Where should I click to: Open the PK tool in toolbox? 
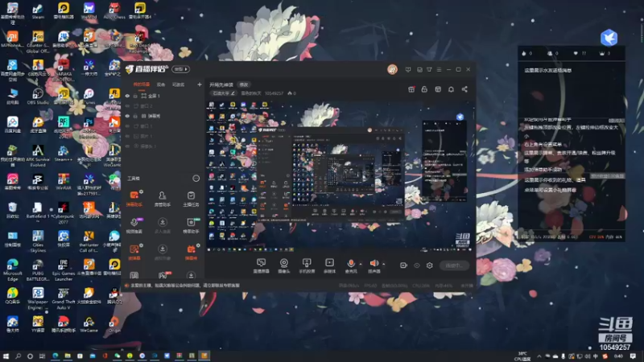click(x=163, y=275)
